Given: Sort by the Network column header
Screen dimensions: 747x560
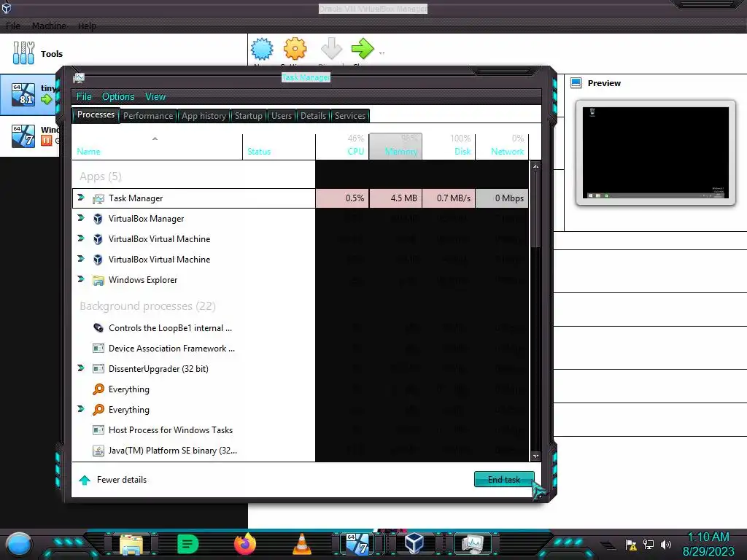Looking at the screenshot, I should click(x=502, y=146).
